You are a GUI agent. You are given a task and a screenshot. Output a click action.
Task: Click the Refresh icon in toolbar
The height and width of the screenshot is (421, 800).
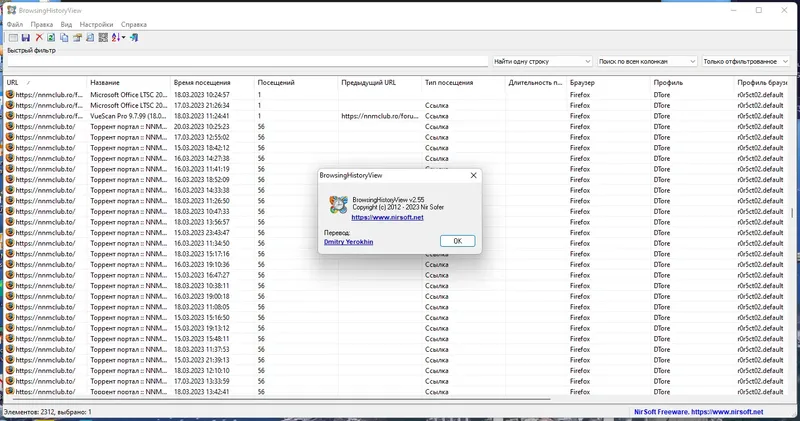pos(51,37)
